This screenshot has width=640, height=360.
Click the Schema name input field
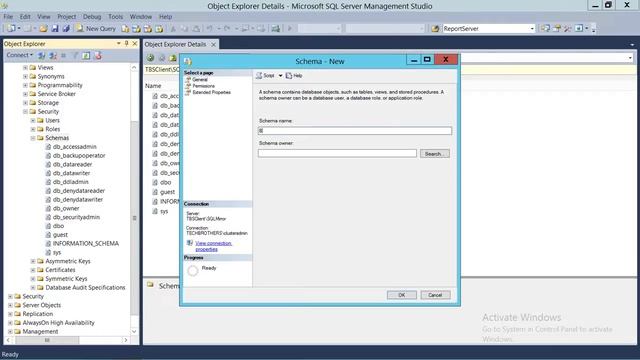355,131
